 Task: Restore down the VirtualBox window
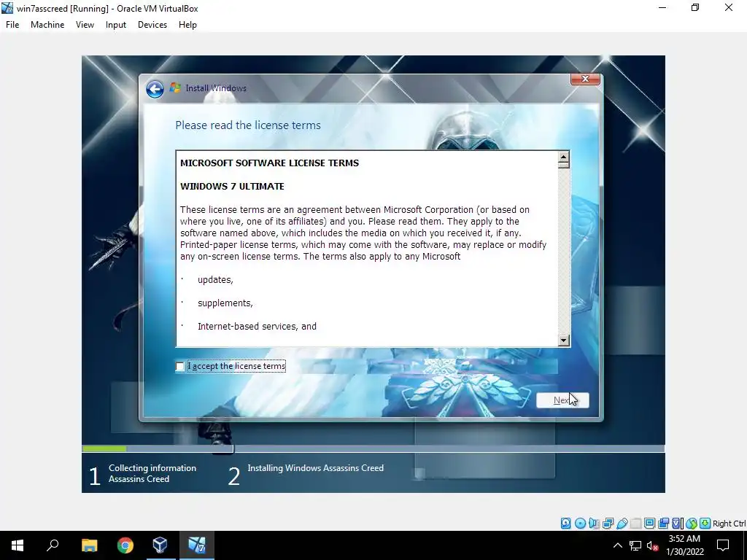(x=695, y=7)
